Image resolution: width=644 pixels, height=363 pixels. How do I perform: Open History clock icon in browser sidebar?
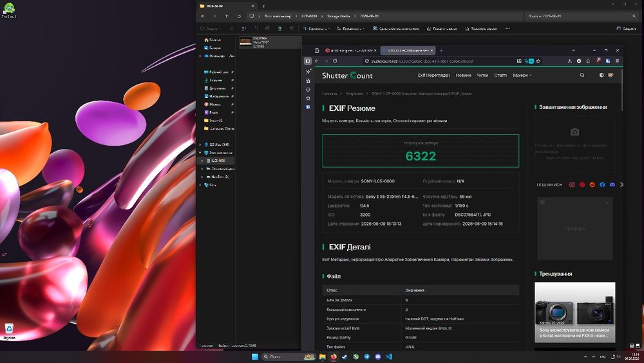coord(308,89)
